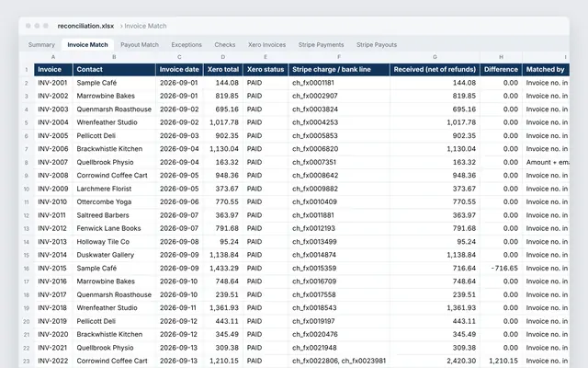Click contact Duskwater Gallery
Screen dimensions: 588x368
pyautogui.click(x=114, y=256)
